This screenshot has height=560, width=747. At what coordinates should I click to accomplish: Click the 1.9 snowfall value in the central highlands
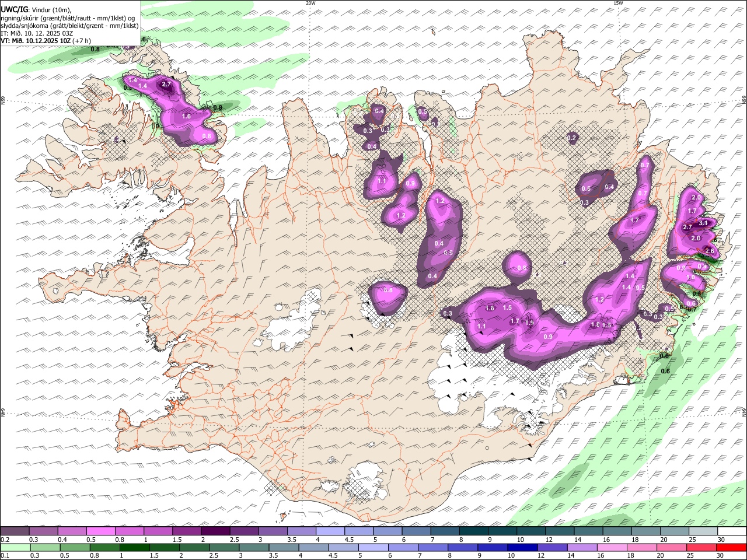click(530, 323)
